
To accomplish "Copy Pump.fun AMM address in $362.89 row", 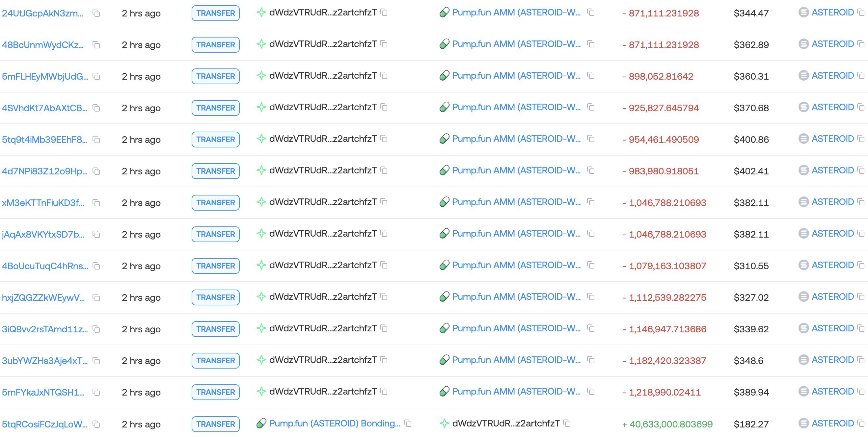I will click(x=591, y=44).
